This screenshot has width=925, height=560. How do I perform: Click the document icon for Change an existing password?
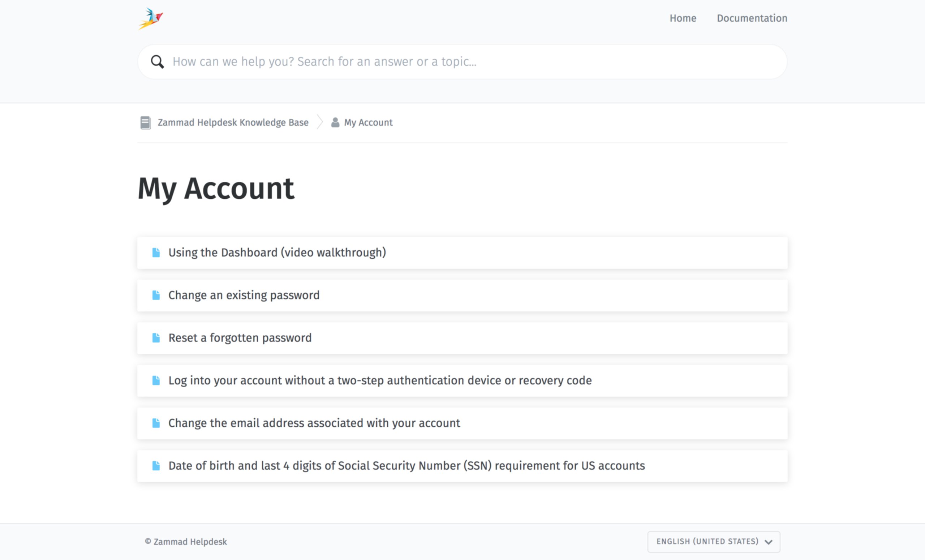156,295
